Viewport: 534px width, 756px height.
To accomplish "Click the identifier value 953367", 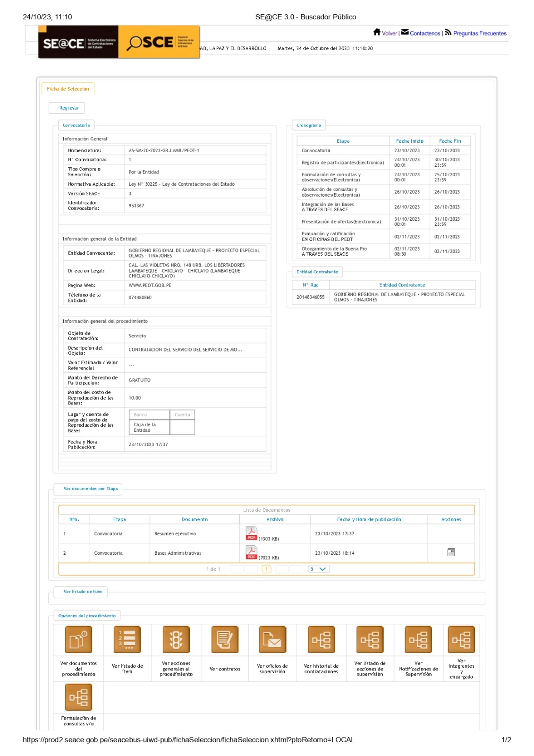I will coord(136,206).
